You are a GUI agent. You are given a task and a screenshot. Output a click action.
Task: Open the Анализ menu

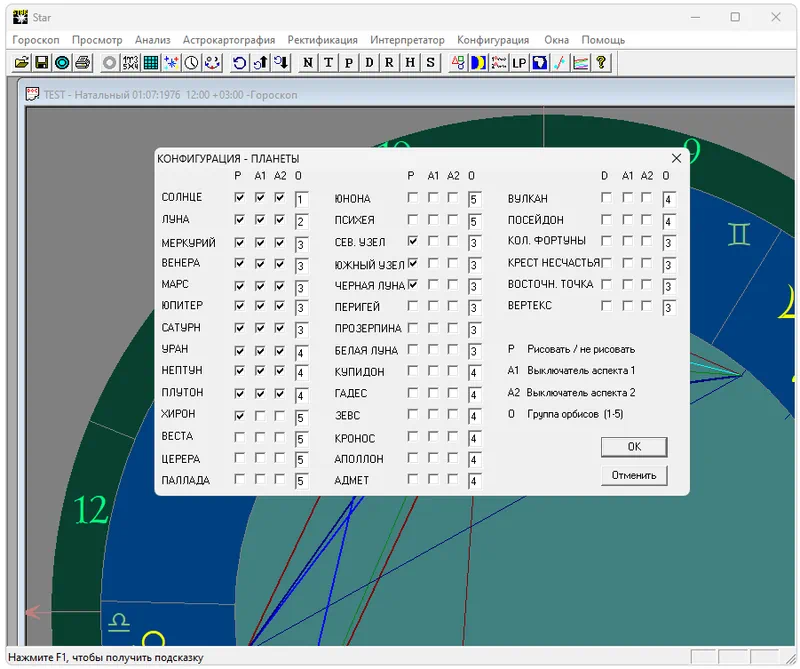(x=153, y=40)
